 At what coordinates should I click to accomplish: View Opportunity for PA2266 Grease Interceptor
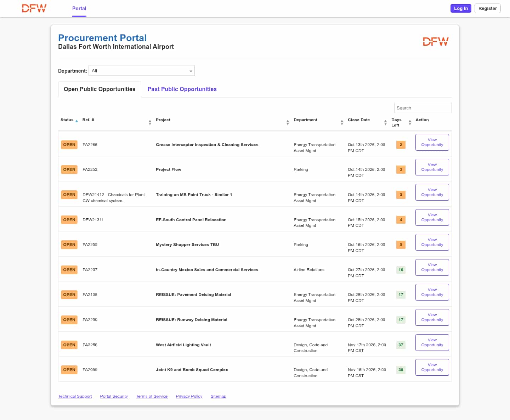[x=432, y=142]
